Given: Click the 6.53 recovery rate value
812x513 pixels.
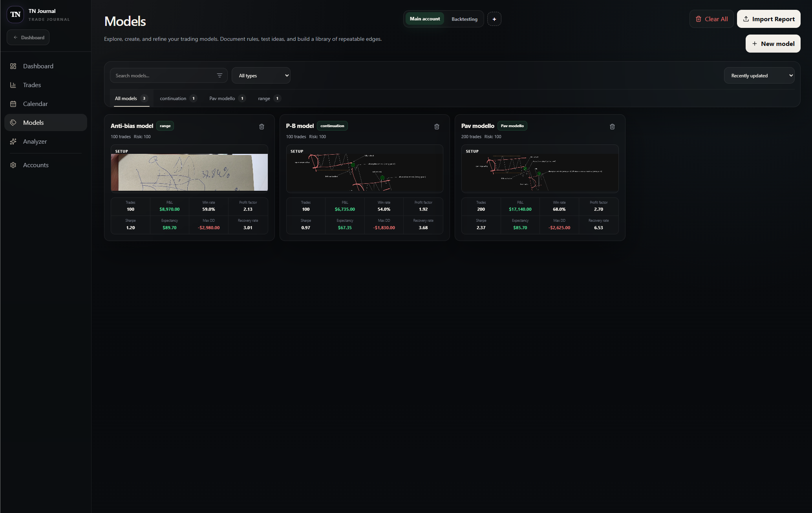Looking at the screenshot, I should pos(598,228).
